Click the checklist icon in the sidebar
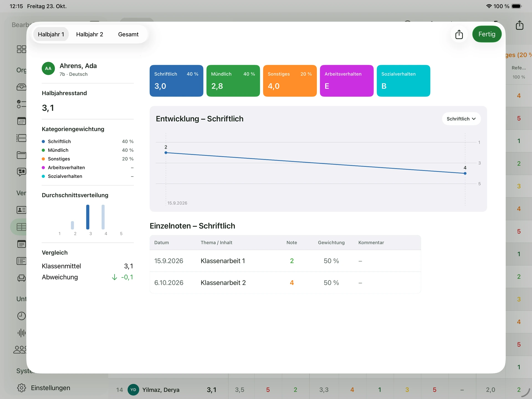The height and width of the screenshot is (399, 532). tap(22, 104)
